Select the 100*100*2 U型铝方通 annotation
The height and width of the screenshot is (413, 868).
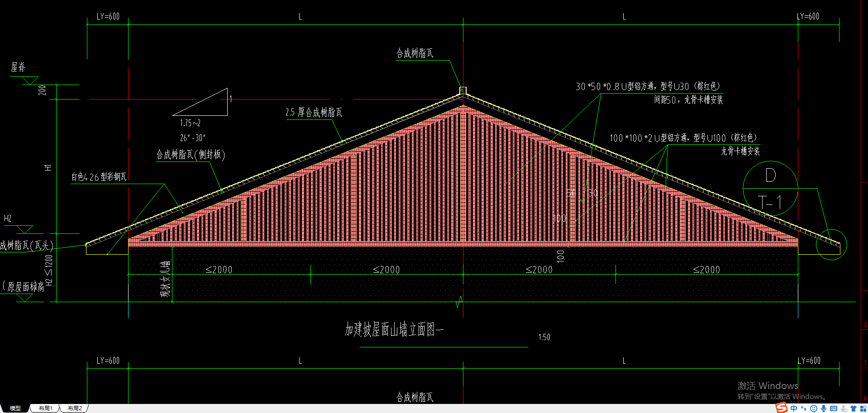point(683,138)
